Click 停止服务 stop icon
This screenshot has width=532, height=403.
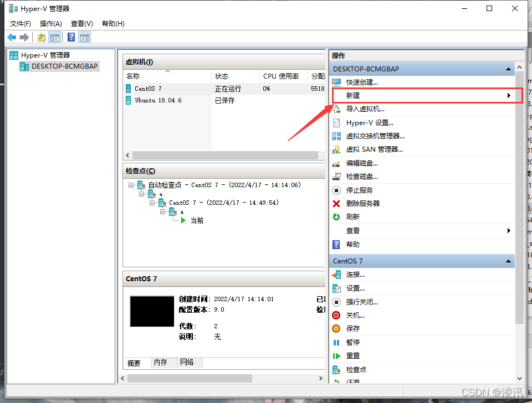(x=336, y=190)
